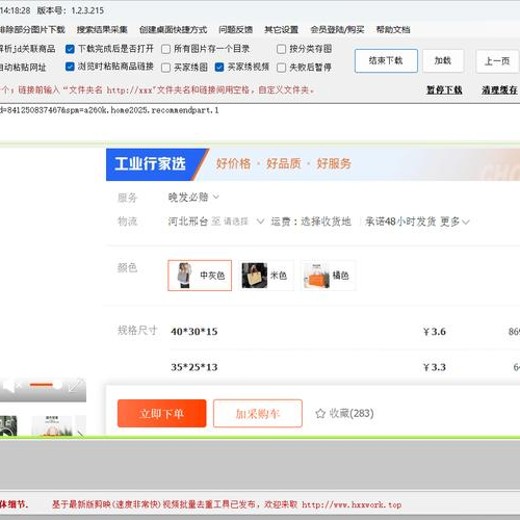Click the orange 立即下单 button
Image resolution: width=520 pixels, height=520 pixels.
pos(162,413)
